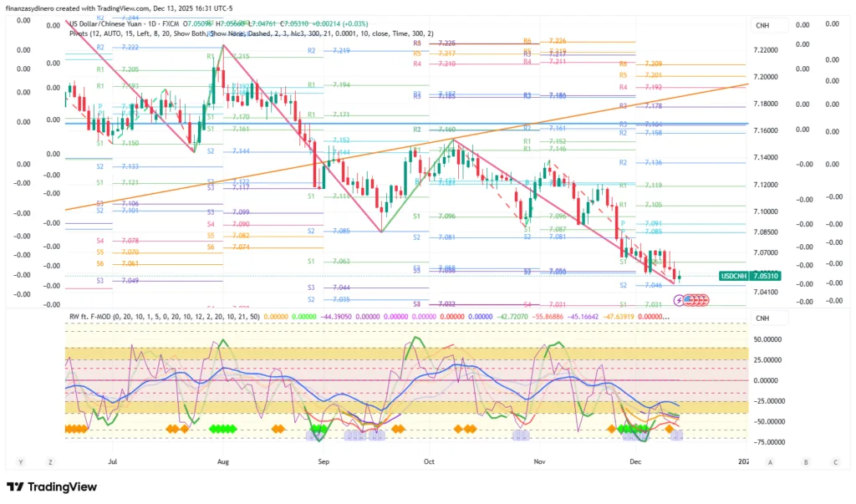Click the US flag economic event icon
The width and height of the screenshot is (856, 504).
[x=687, y=298]
